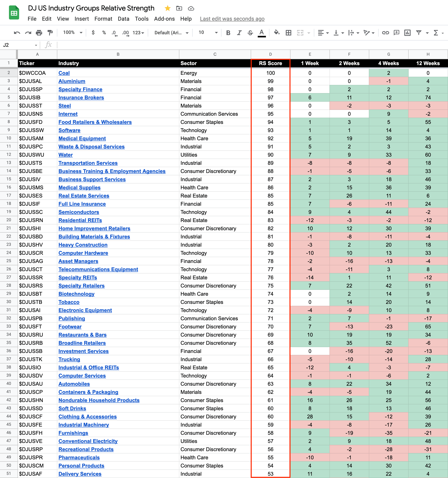Insert a link using the toolbar icon
The height and width of the screenshot is (478, 448).
point(385,33)
